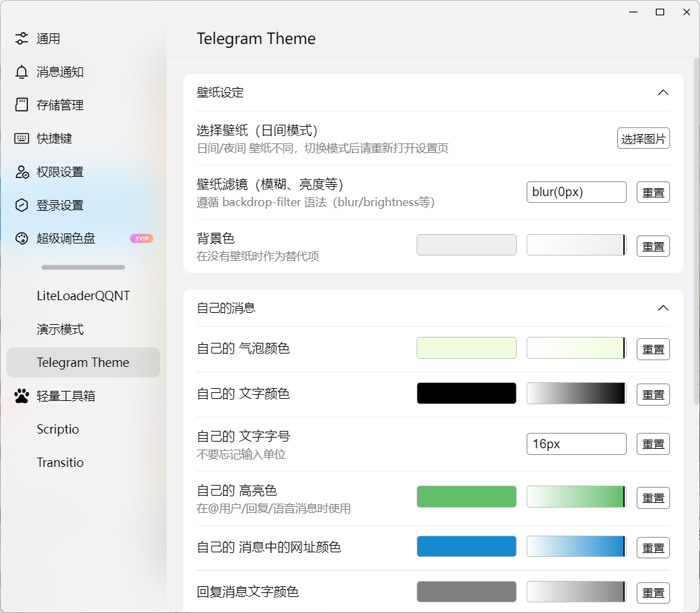Click the 存储管理 storage icon
700x613 pixels.
(x=21, y=105)
